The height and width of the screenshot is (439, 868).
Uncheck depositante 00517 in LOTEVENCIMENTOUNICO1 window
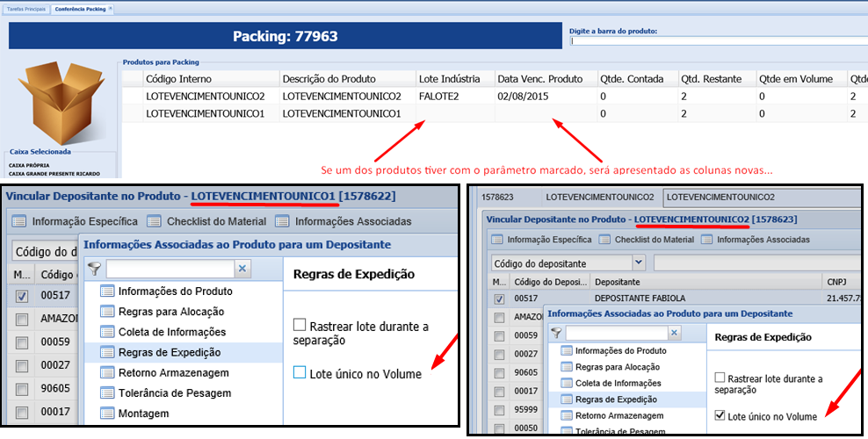click(x=22, y=297)
